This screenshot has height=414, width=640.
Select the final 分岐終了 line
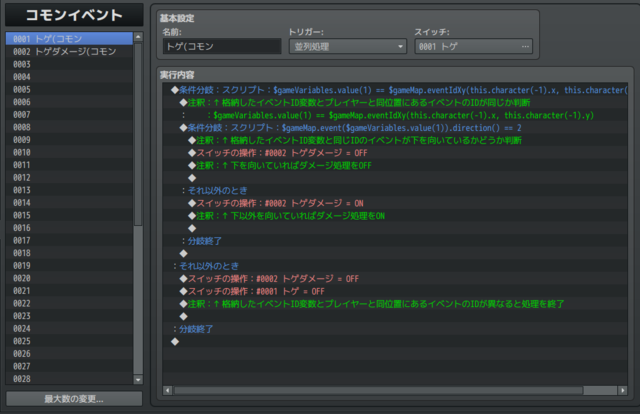(x=395, y=329)
